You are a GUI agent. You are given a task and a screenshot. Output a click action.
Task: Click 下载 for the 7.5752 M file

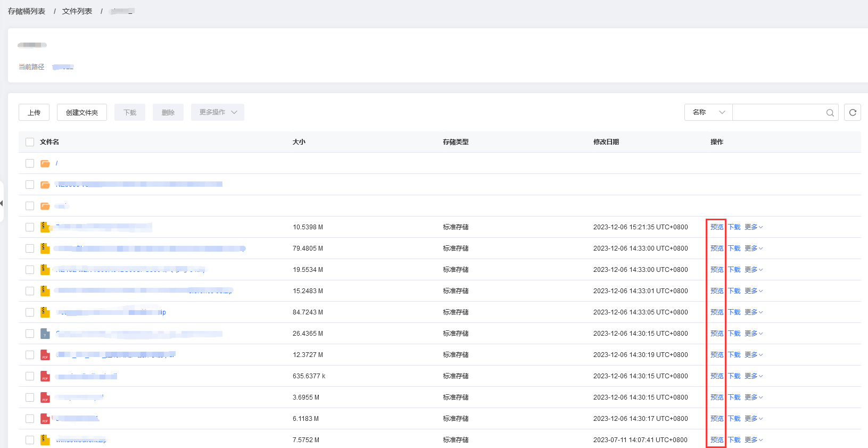click(x=734, y=440)
